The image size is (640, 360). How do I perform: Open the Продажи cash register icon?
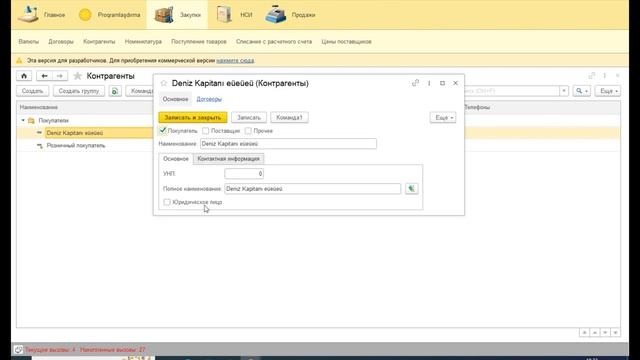click(x=276, y=15)
